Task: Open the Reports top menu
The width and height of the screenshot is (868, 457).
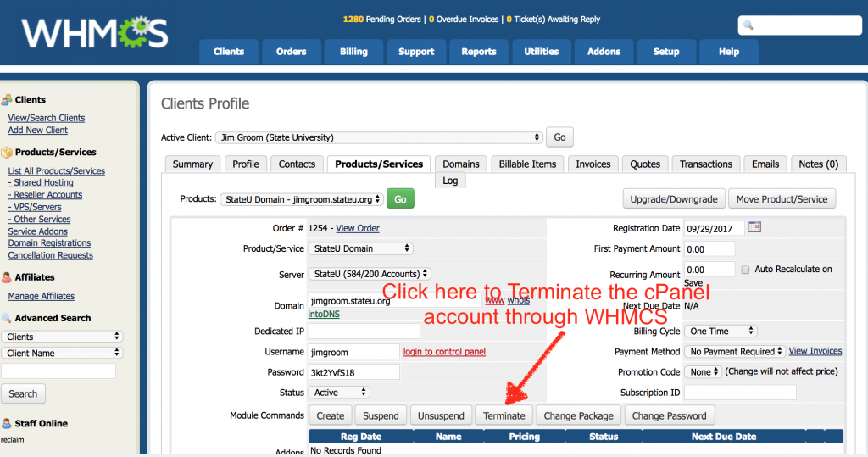Action: [x=479, y=52]
